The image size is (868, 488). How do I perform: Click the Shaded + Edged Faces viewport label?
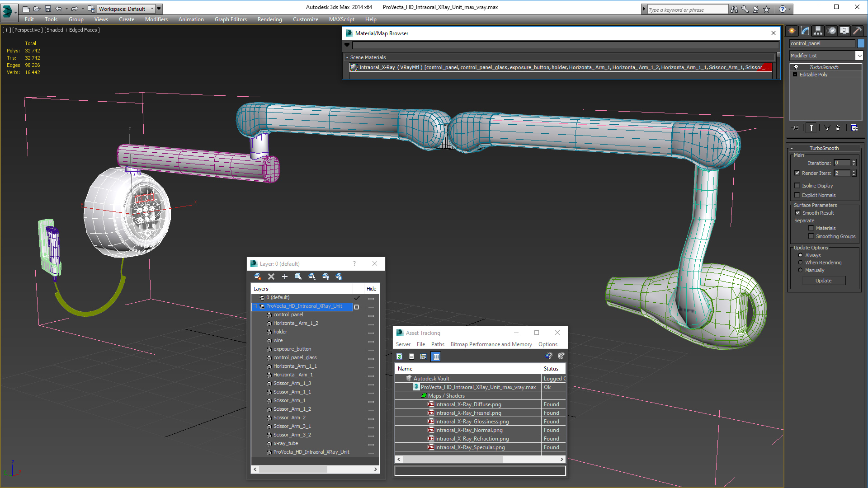pyautogui.click(x=72, y=30)
